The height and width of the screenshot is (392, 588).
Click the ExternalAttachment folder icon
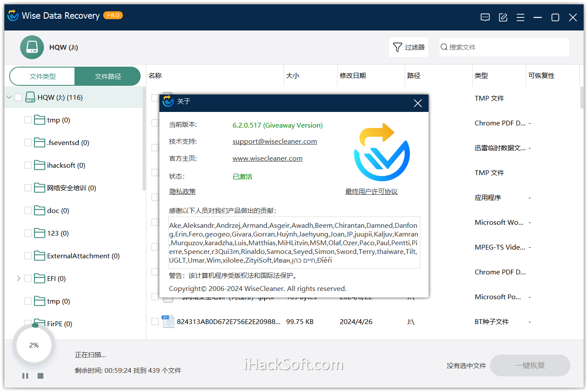(40, 256)
